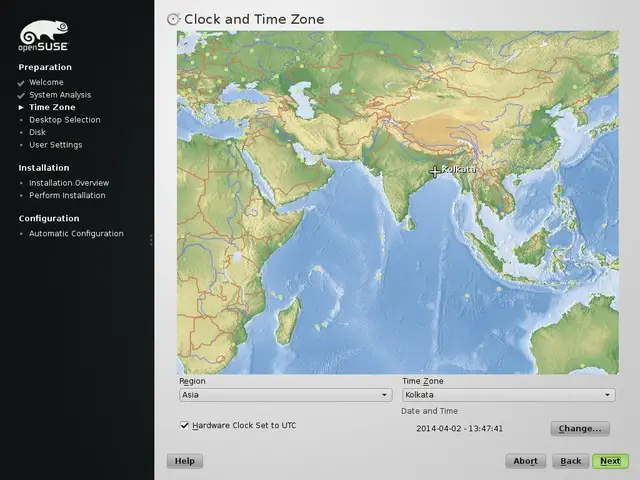640x480 pixels.
Task: Toggle Hardware Clock Set to UTC checkbox
Action: [x=184, y=425]
